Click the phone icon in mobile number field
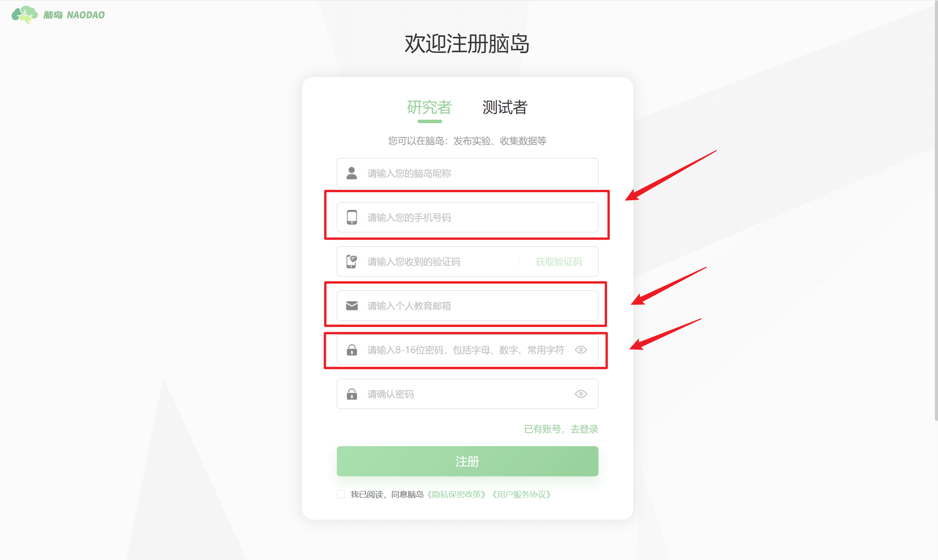Screen dimensions: 938x560 click(x=352, y=217)
